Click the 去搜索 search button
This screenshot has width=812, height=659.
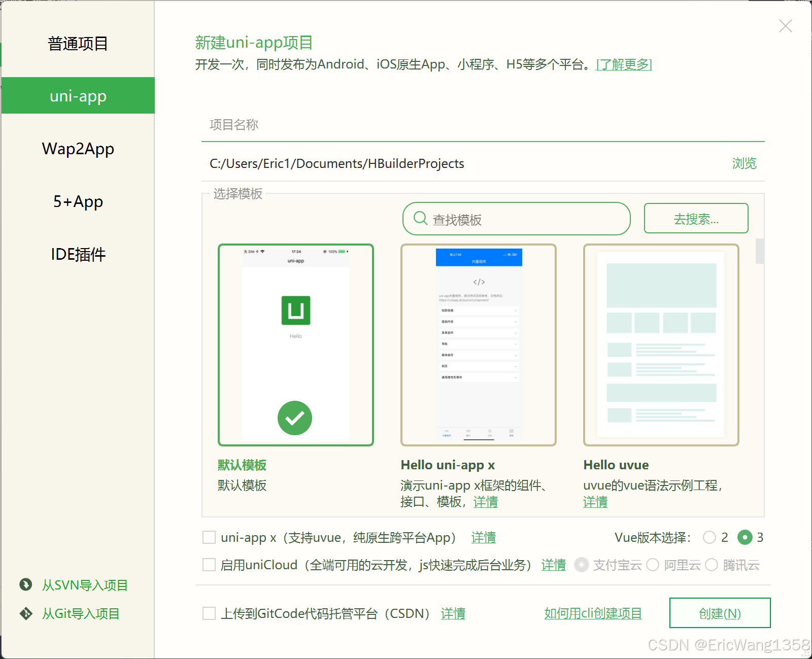696,218
